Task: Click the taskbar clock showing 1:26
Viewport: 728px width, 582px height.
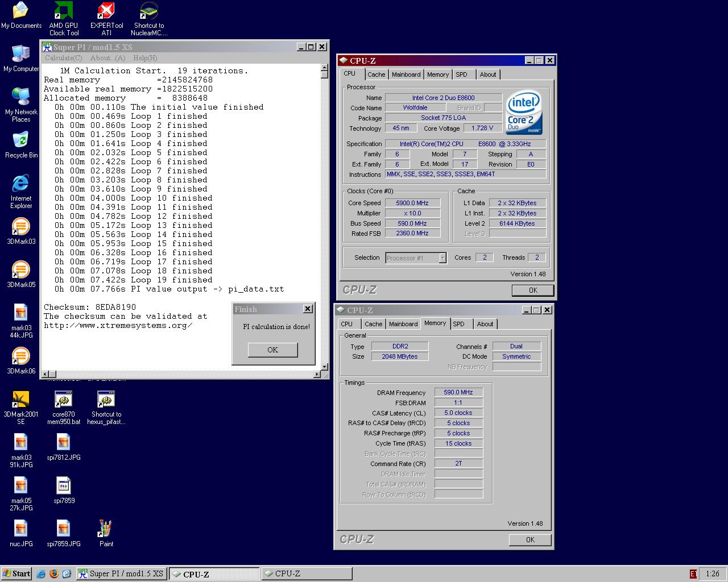Action: click(x=712, y=574)
